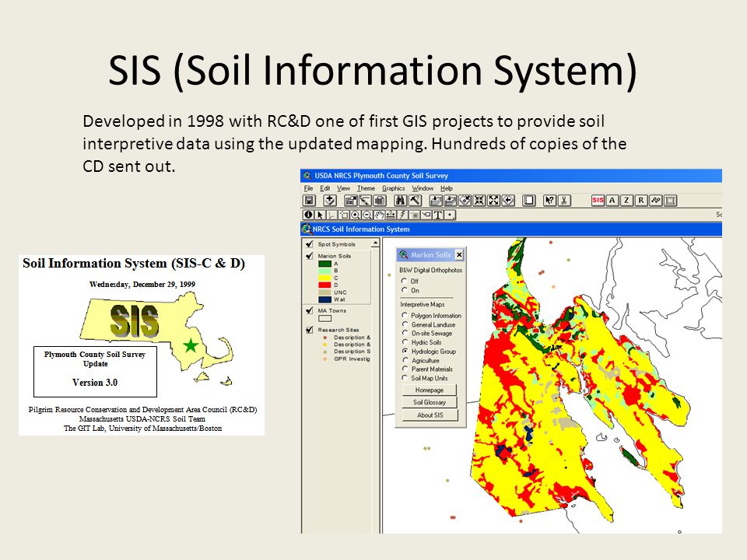Open the Edit menu

coord(325,188)
